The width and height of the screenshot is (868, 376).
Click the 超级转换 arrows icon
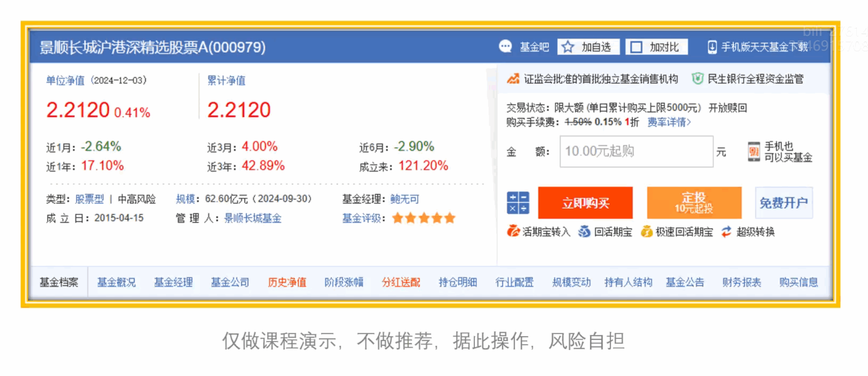click(726, 232)
